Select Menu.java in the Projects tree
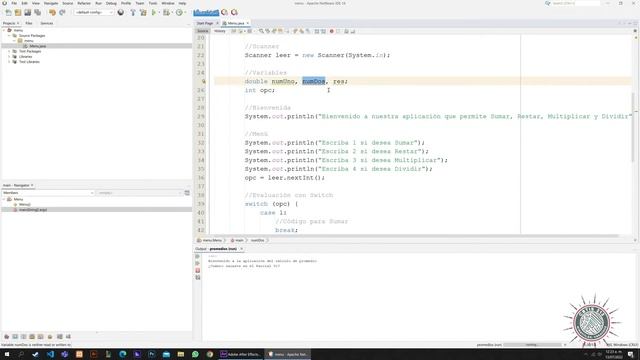The image size is (640, 360). pos(38,46)
